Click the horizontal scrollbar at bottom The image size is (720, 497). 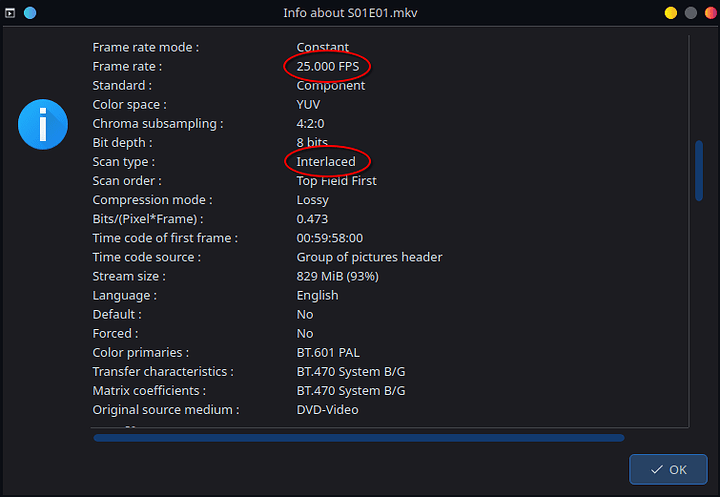pos(358,437)
